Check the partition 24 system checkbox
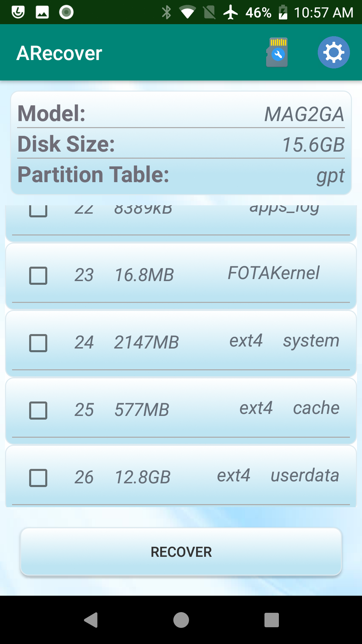This screenshot has height=644, width=362. pos(38,343)
